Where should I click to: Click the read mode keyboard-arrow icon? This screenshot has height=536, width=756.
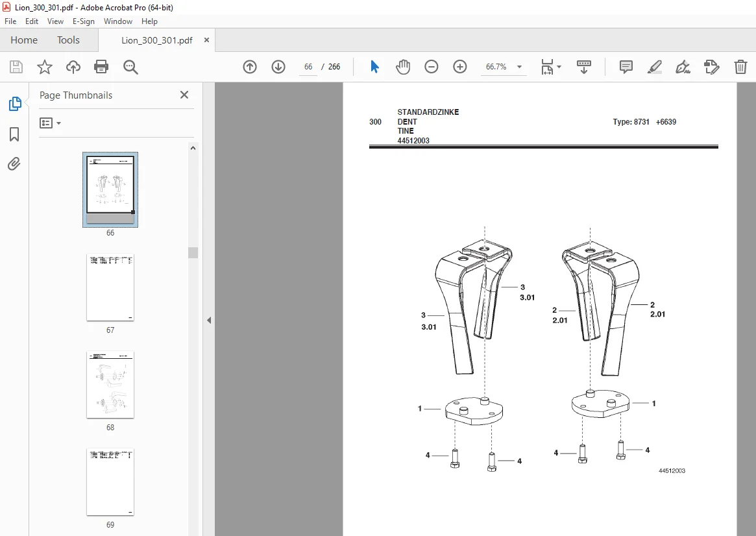coord(584,67)
